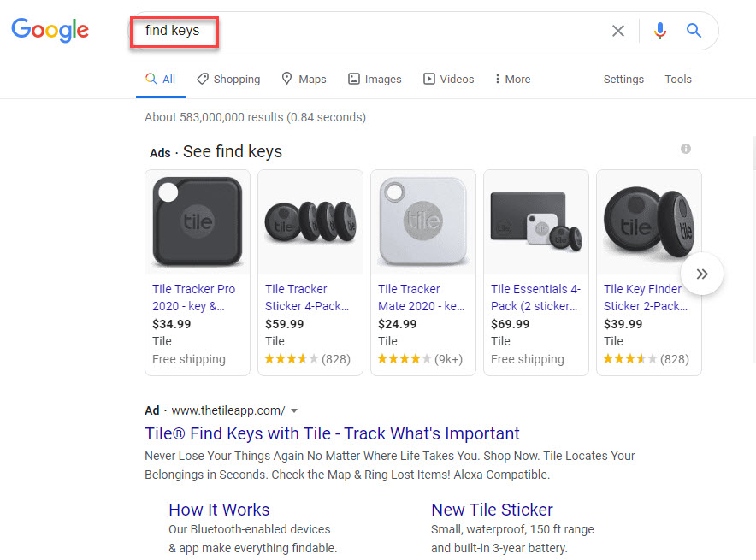Switch to the Maps tab
756x560 pixels.
pyautogui.click(x=304, y=79)
